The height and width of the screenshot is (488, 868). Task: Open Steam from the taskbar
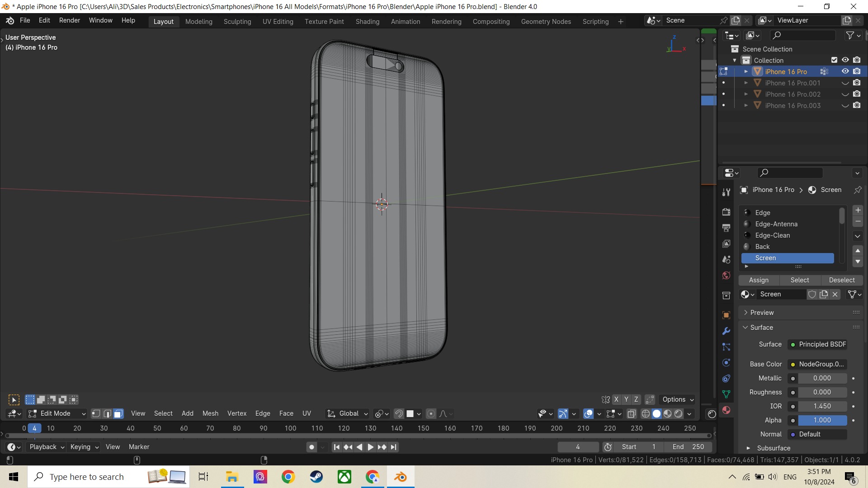point(316,477)
